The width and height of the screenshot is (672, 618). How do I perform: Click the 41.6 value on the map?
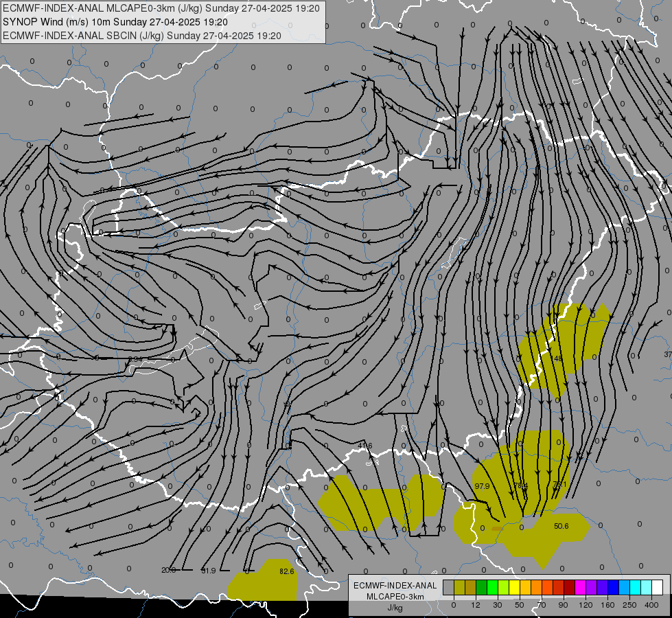365,446
